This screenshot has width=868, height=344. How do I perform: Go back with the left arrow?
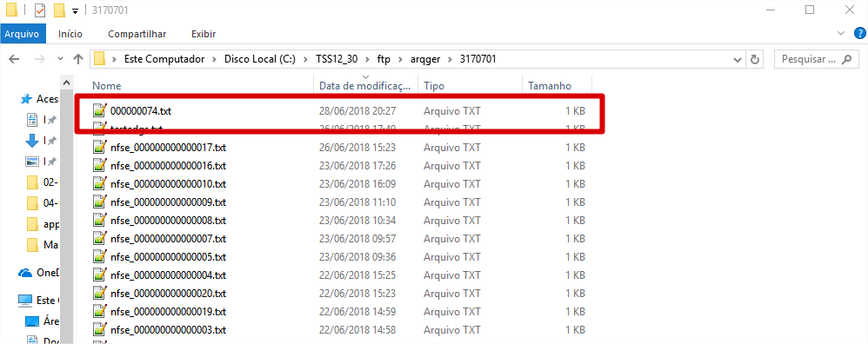[x=15, y=58]
